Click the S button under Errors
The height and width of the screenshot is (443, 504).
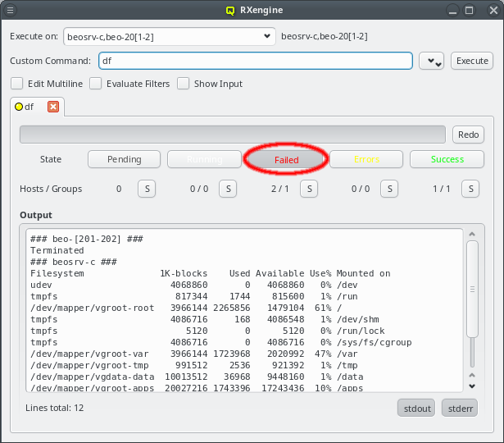pyautogui.click(x=389, y=189)
